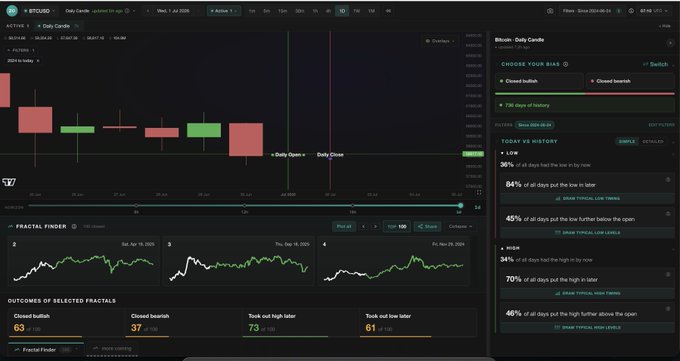Click fullscreen icon at chart corner
680x361 pixels.
pyautogui.click(x=479, y=192)
